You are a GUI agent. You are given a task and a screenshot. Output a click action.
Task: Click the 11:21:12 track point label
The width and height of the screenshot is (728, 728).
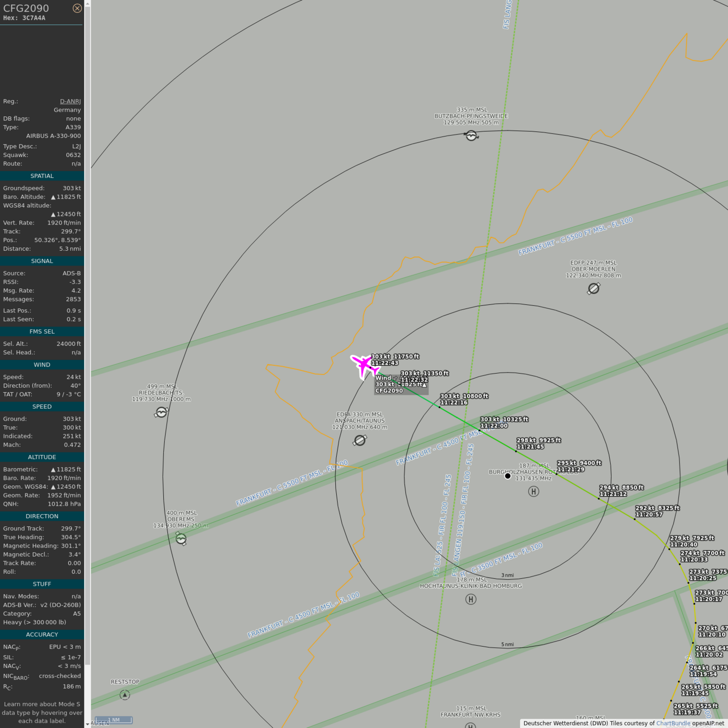click(613, 494)
